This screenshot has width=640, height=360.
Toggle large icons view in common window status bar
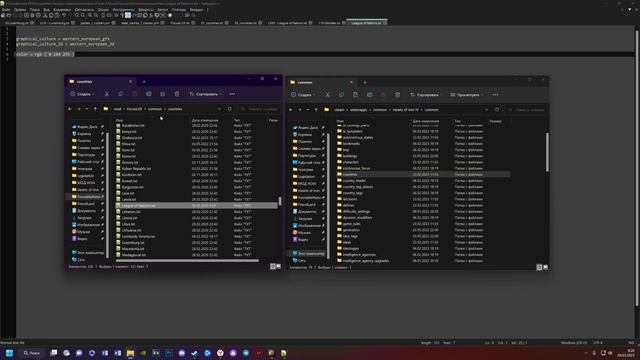pyautogui.click(x=545, y=267)
